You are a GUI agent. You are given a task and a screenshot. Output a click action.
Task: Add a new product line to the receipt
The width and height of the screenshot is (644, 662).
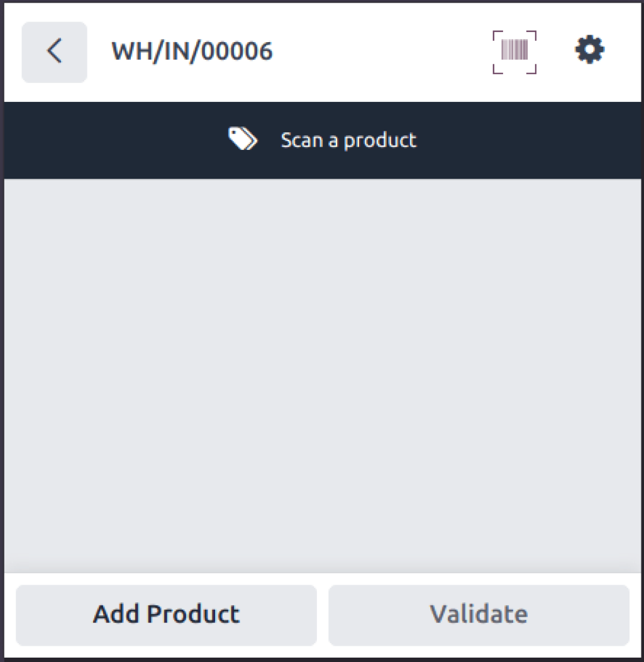166,615
